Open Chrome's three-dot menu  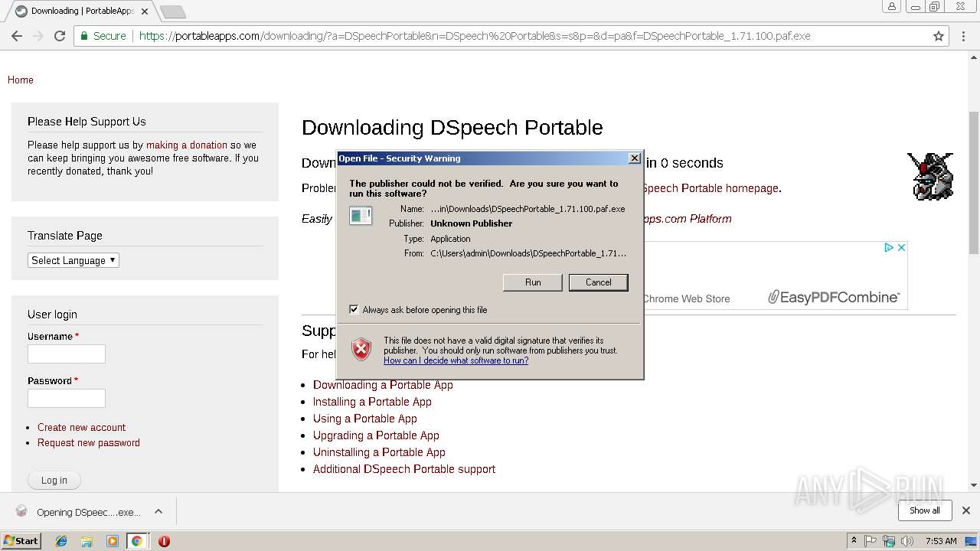[964, 36]
